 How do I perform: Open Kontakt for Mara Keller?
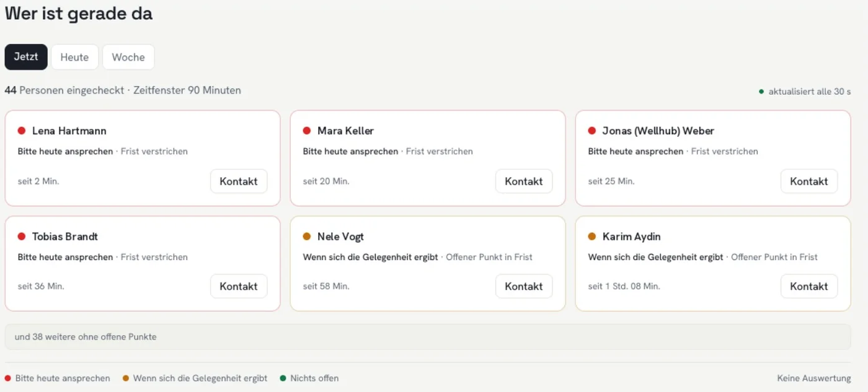524,181
